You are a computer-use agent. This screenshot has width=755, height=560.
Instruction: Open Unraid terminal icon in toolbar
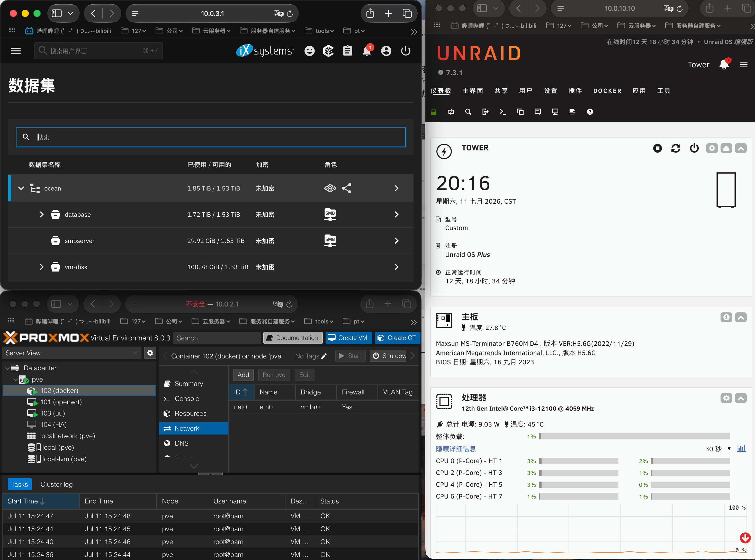click(503, 112)
